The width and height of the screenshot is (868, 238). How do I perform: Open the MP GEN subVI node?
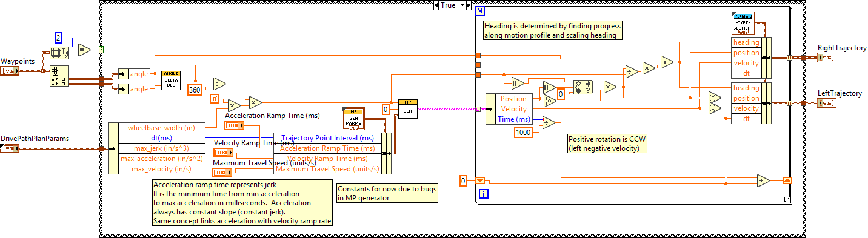pyautogui.click(x=408, y=109)
